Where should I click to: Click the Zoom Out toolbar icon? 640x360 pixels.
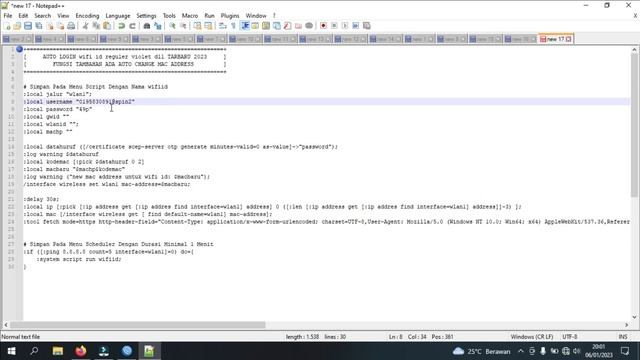click(183, 26)
